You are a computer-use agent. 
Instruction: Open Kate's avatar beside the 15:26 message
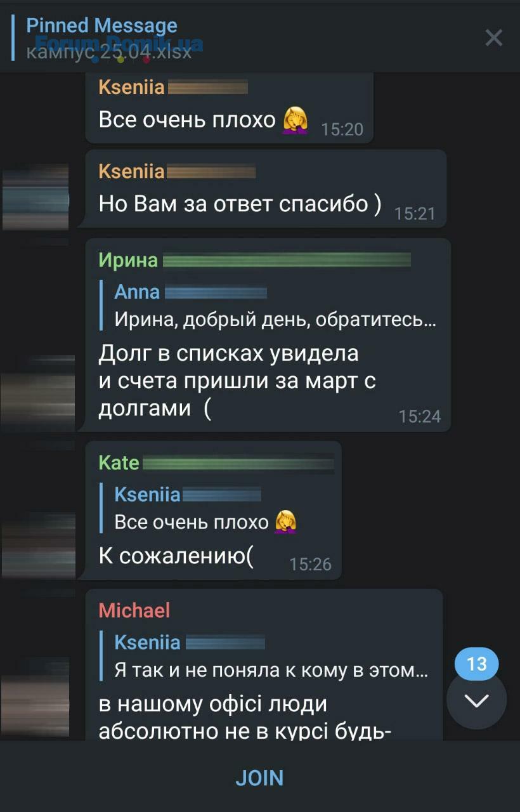point(39,546)
